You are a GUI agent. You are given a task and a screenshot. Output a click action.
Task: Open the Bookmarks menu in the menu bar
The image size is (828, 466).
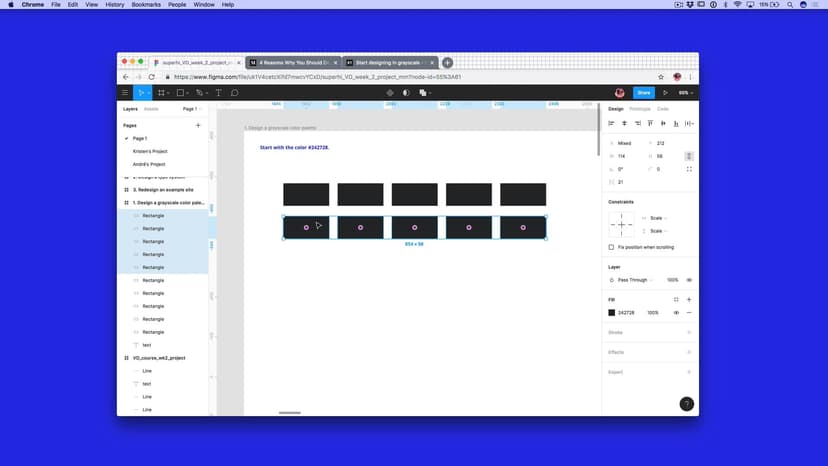tap(145, 5)
